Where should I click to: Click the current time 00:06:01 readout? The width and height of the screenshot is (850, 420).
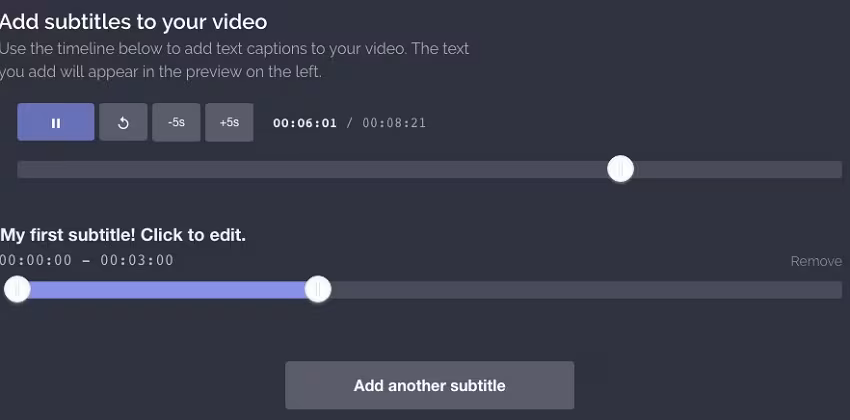click(305, 123)
